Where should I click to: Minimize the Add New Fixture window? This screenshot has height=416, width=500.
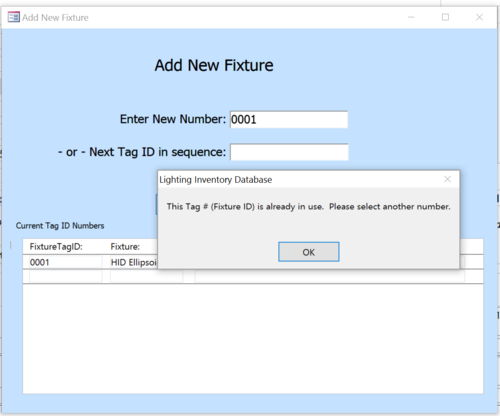(x=411, y=17)
